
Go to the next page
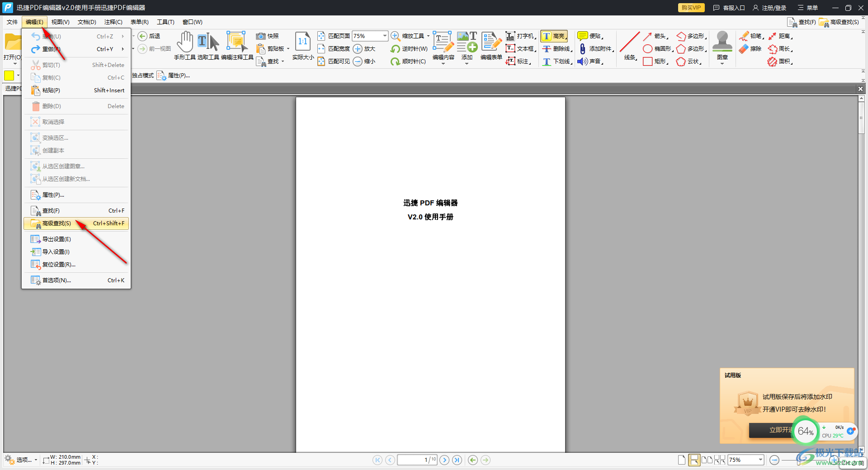tap(445, 460)
